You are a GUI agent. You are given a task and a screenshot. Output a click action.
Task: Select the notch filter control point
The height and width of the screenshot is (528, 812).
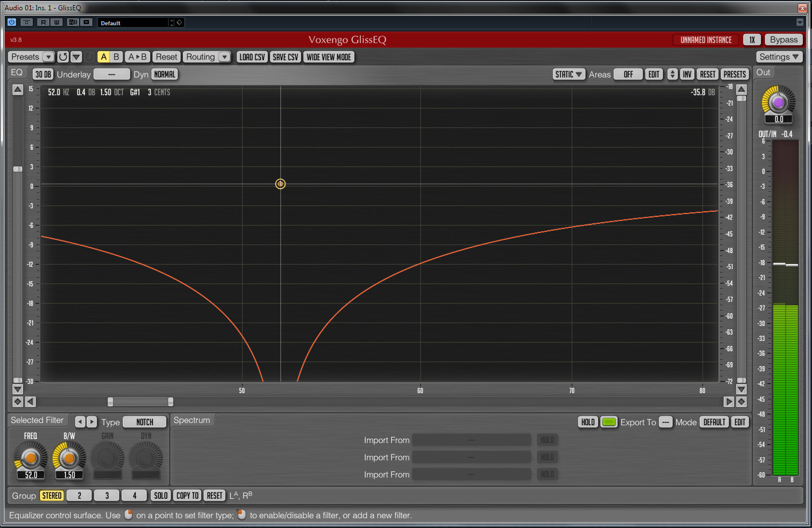(x=280, y=184)
